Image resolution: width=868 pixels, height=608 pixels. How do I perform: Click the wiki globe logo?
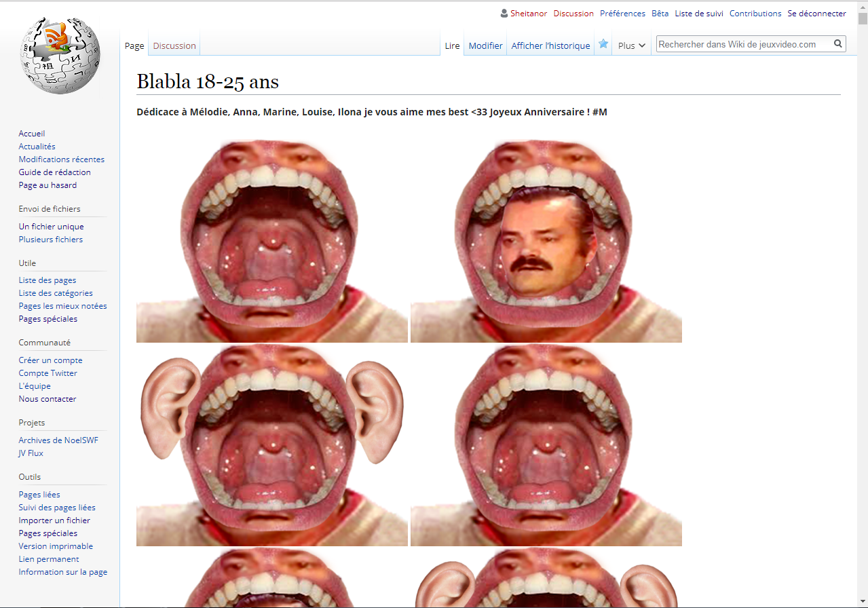[60, 56]
